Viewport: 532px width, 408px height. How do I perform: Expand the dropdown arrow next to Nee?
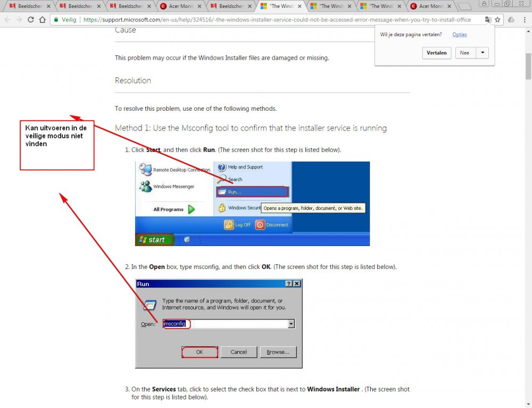pyautogui.click(x=483, y=53)
